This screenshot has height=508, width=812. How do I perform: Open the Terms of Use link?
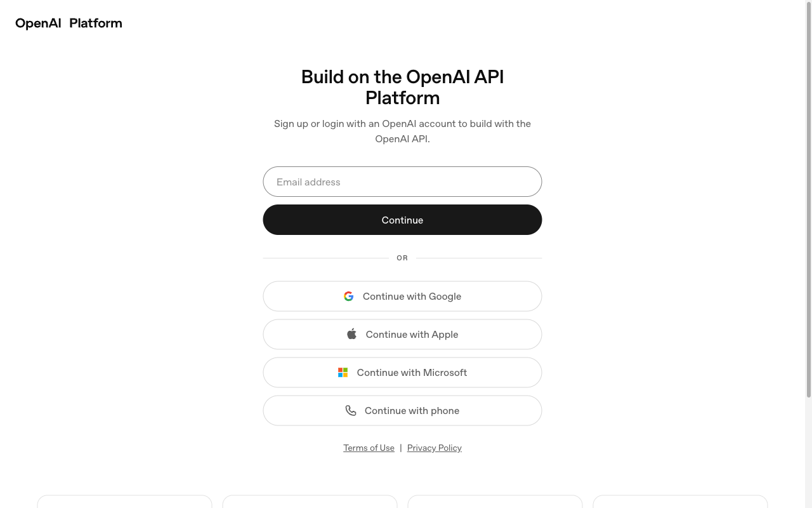pyautogui.click(x=369, y=448)
